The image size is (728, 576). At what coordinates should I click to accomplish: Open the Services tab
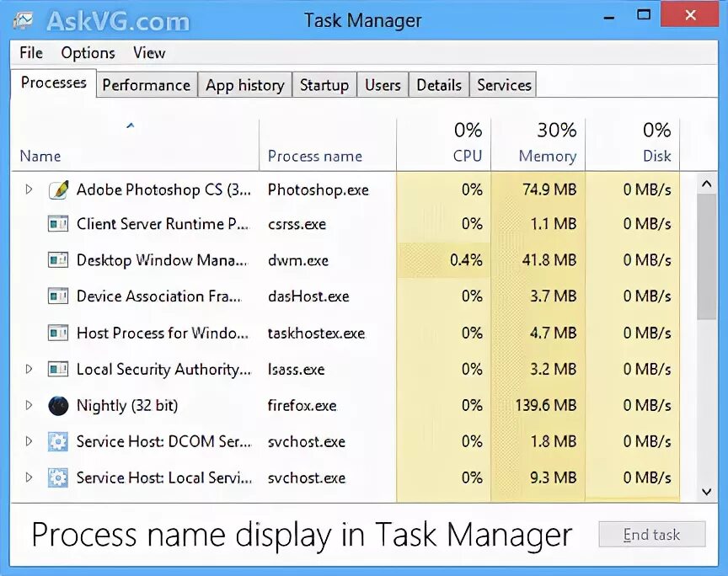pos(504,85)
